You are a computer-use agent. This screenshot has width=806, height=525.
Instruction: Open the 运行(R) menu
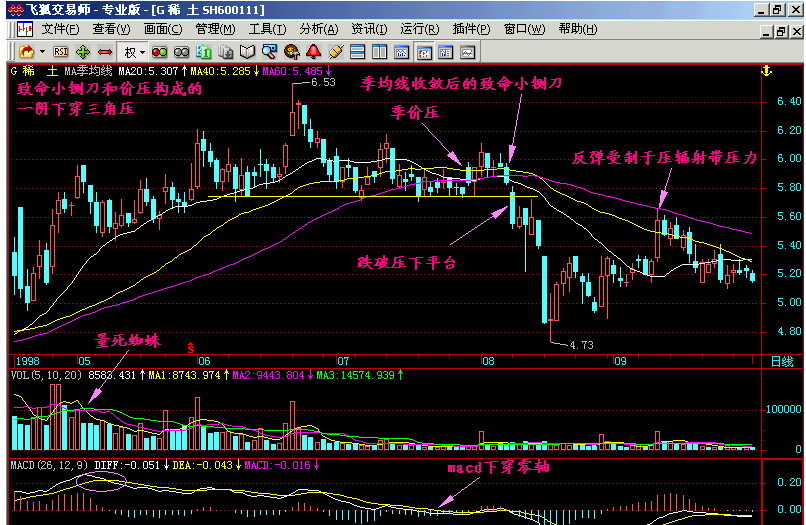tap(420, 29)
